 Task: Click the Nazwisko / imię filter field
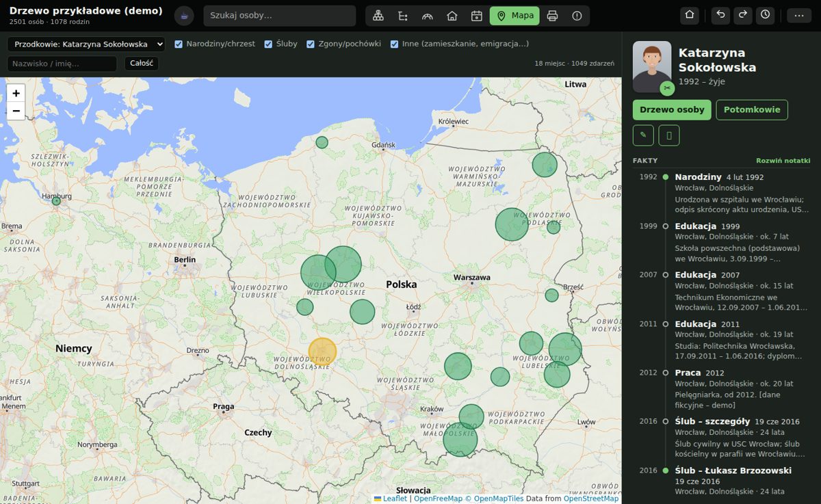(62, 64)
